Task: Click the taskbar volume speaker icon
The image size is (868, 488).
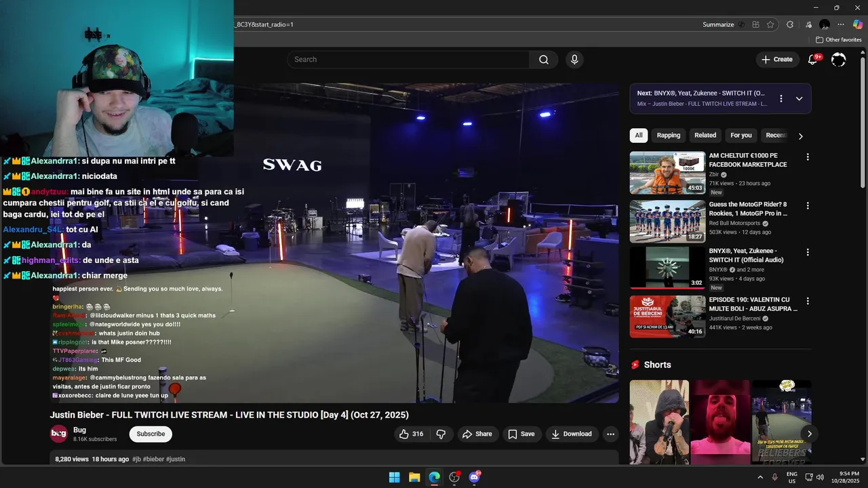Action: 820,477
